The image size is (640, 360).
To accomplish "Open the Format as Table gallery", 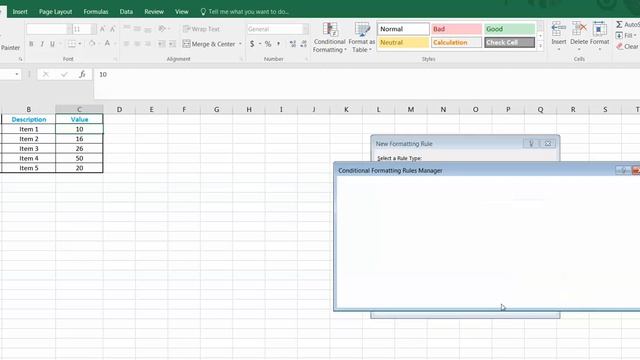I will [x=361, y=38].
